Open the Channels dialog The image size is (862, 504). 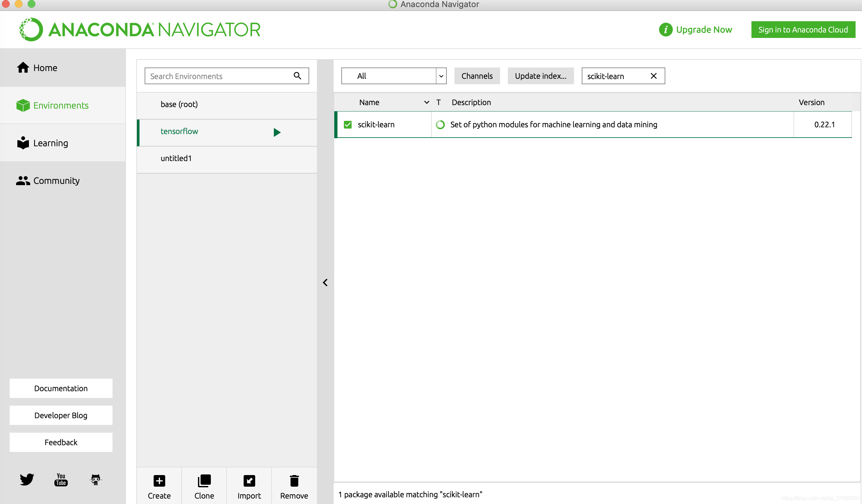pos(477,76)
